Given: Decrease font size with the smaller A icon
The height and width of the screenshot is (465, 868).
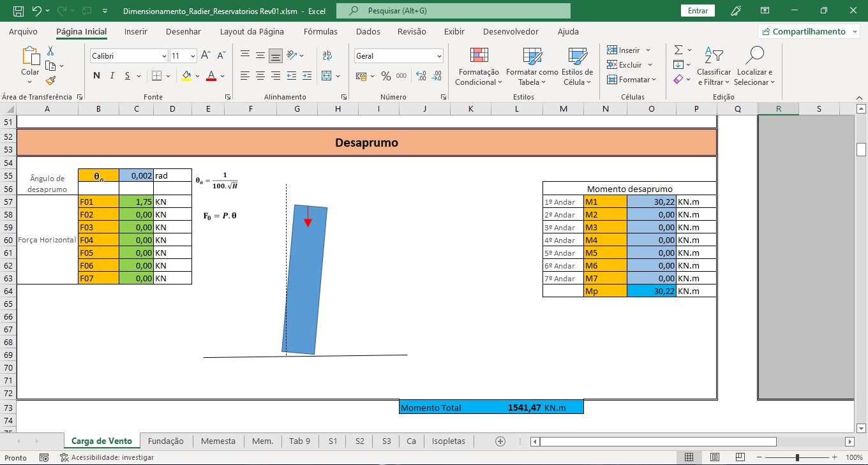Looking at the screenshot, I should 221,56.
